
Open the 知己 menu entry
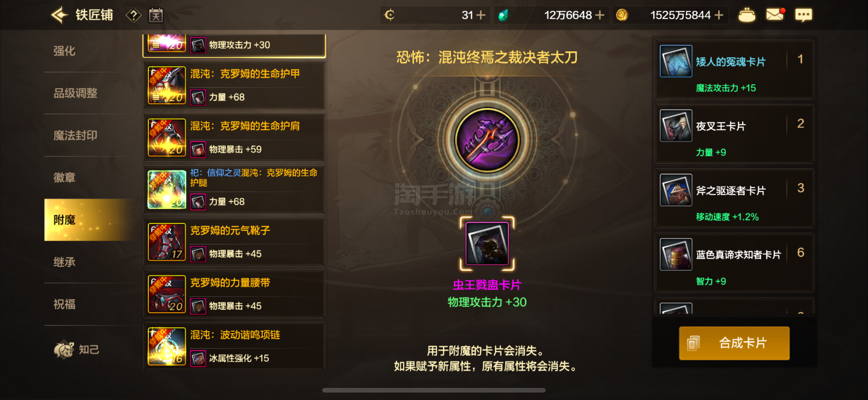77,349
